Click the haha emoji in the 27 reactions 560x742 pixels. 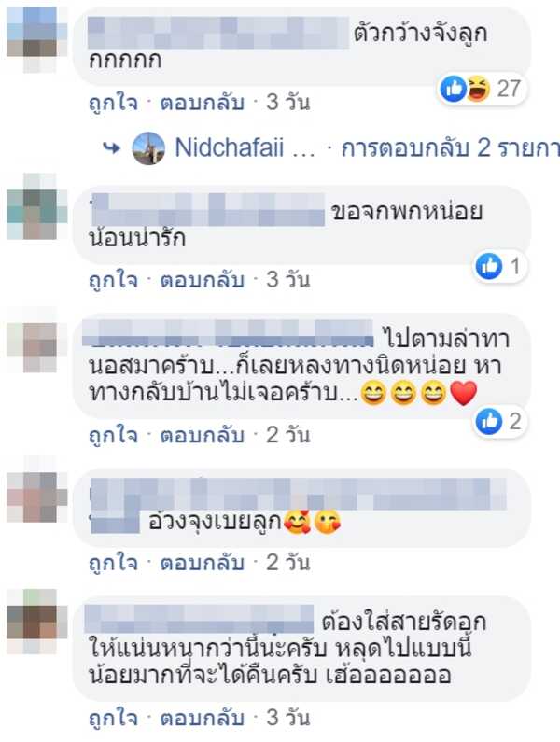point(479,89)
